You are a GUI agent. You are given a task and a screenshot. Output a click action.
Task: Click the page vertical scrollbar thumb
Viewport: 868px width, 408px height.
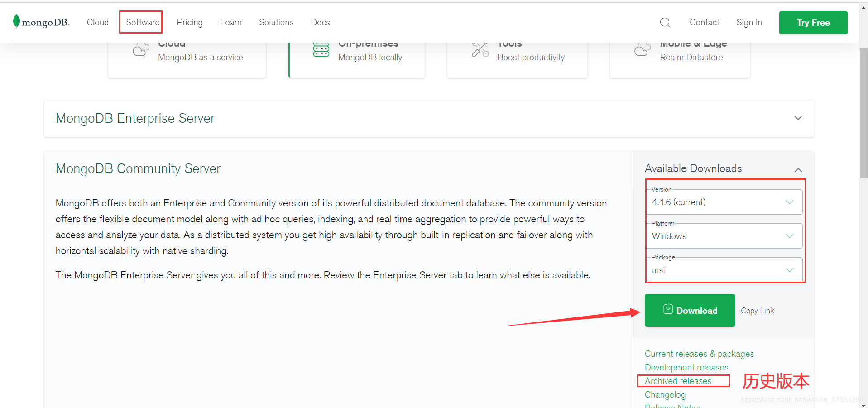point(863,113)
